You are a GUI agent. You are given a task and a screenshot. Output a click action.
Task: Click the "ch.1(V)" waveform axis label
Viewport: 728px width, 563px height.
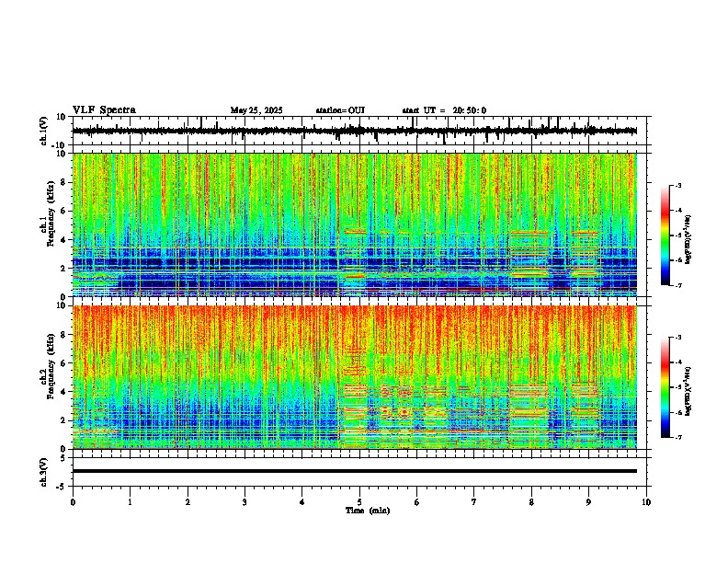click(x=44, y=131)
